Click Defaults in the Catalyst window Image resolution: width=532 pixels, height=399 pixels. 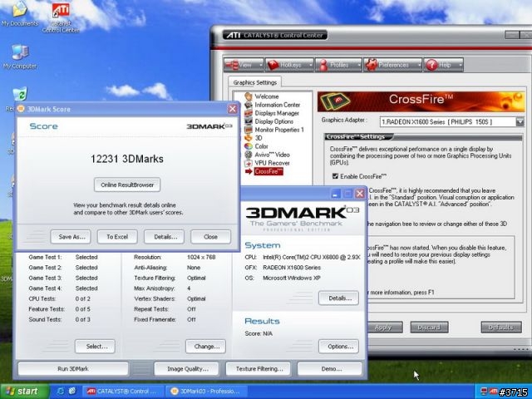pyautogui.click(x=501, y=328)
